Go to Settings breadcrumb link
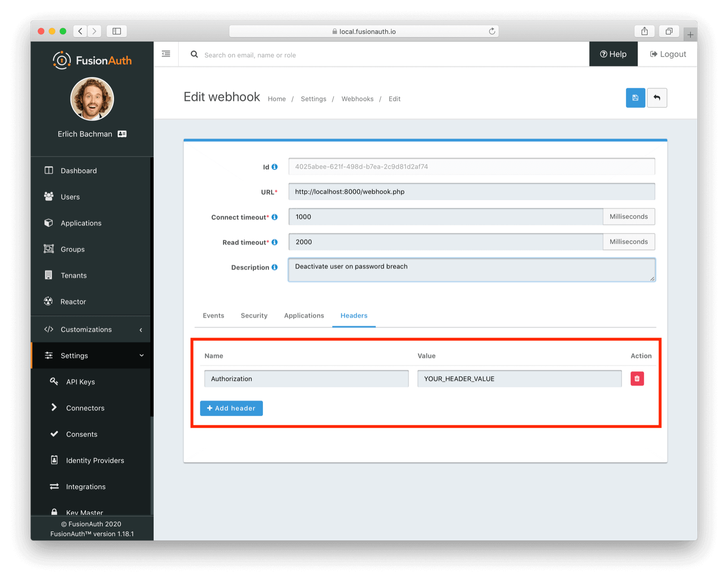Viewport: 728px width, 581px height. click(x=313, y=99)
